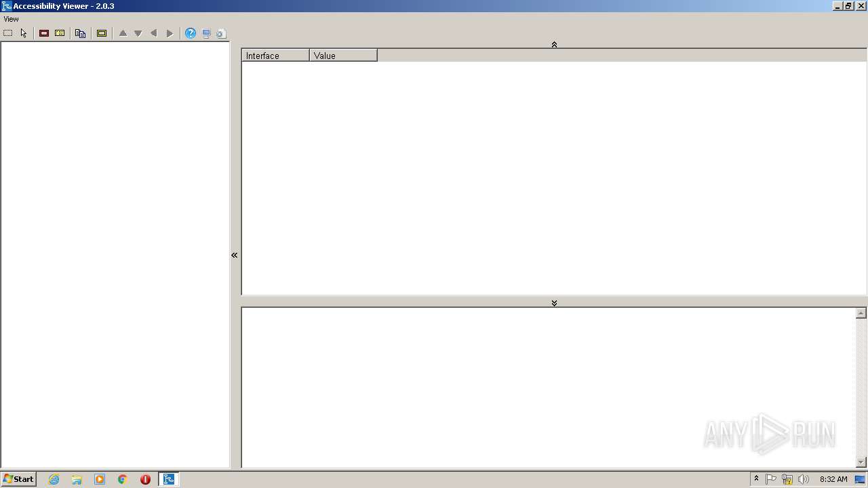
Task: Click the network tray icon
Action: [x=787, y=479]
